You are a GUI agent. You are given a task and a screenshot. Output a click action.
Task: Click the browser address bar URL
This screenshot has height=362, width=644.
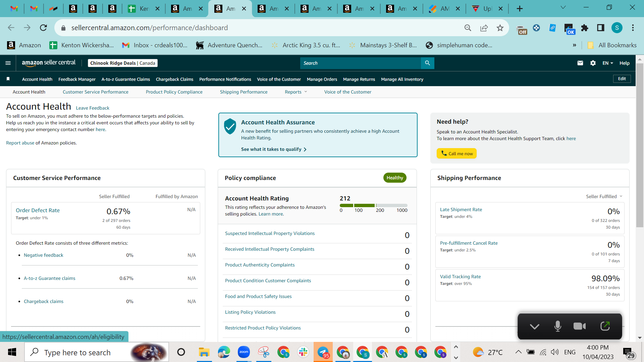[x=149, y=28]
